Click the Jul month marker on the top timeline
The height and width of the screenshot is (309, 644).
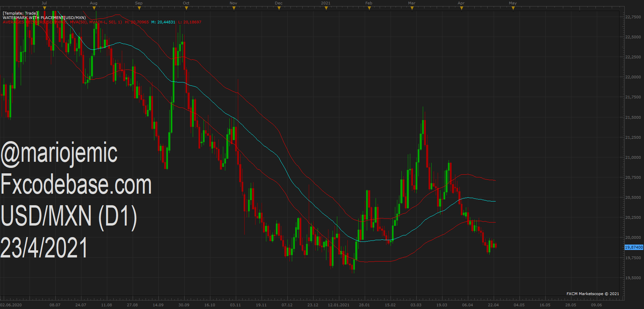(44, 3)
